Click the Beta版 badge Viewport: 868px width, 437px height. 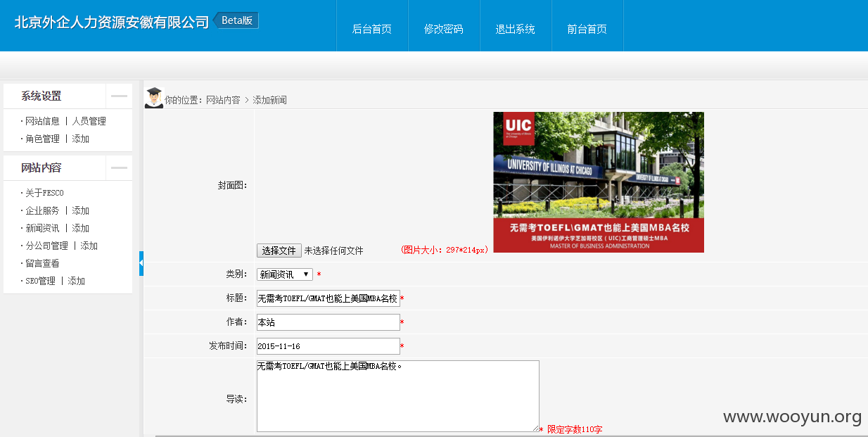237,20
